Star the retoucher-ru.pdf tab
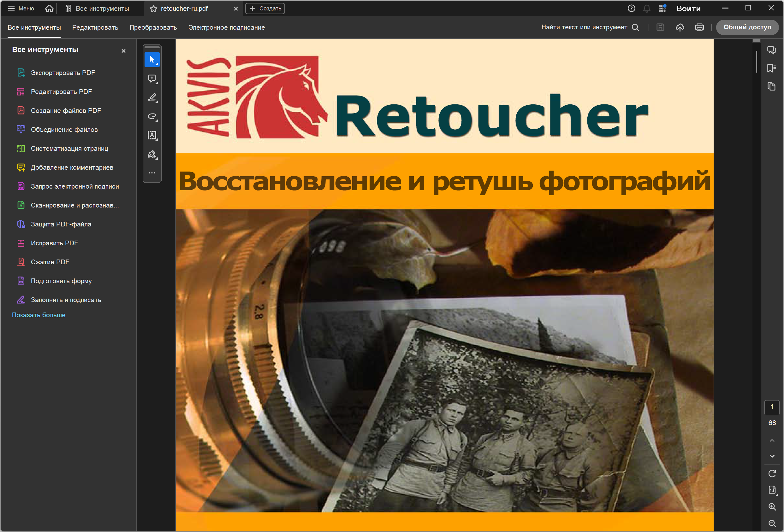Viewport: 784px width, 532px height. 153,9
